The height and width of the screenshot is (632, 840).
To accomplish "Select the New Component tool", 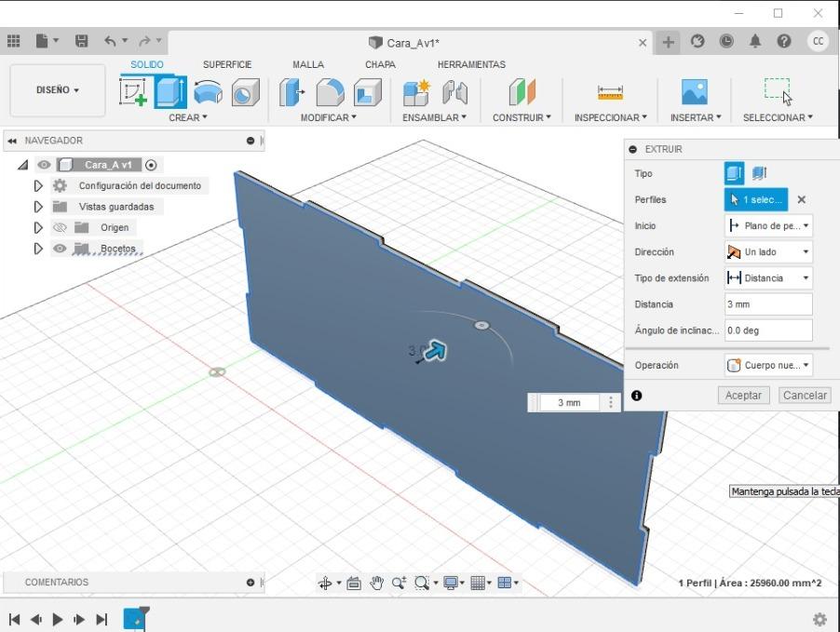I will (x=417, y=92).
